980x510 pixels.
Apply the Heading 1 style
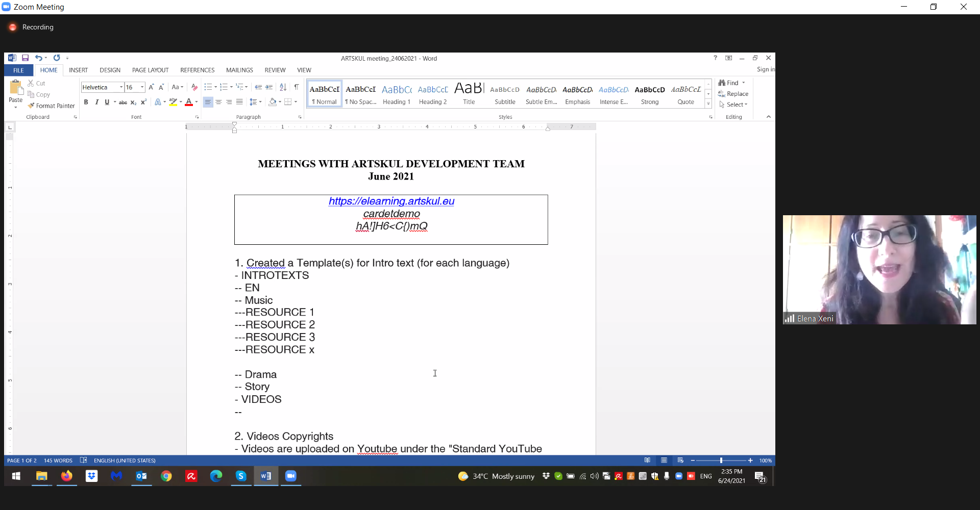click(x=397, y=94)
